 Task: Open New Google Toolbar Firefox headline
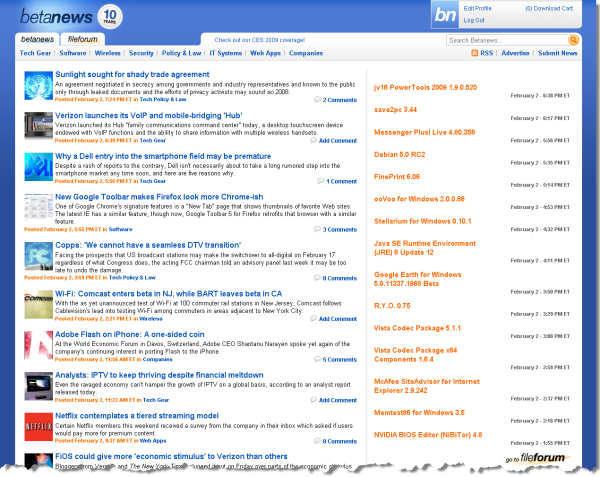click(159, 197)
